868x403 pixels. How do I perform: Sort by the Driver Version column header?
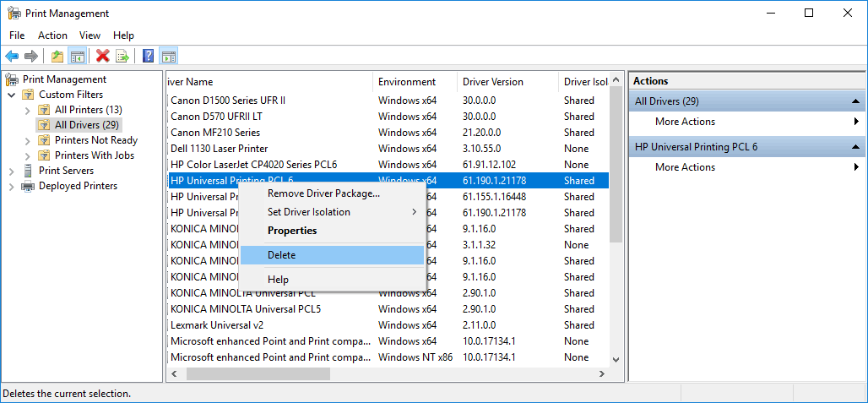[x=507, y=82]
